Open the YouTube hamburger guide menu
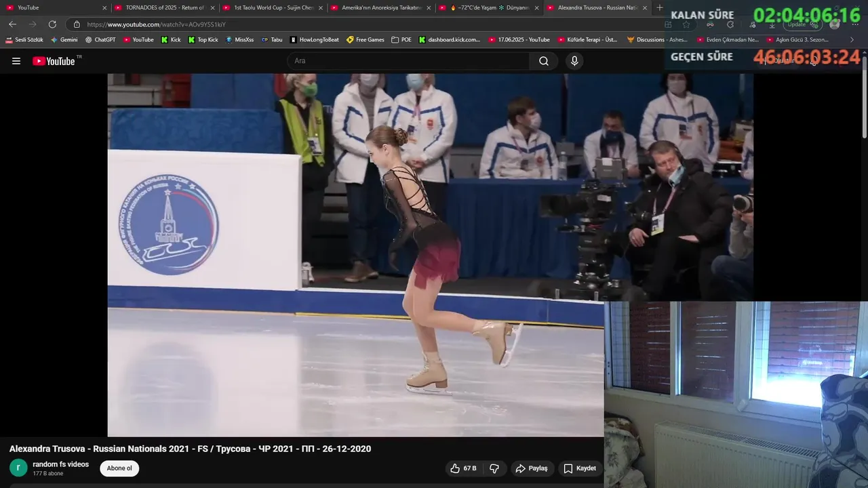The image size is (868, 488). coord(16,61)
